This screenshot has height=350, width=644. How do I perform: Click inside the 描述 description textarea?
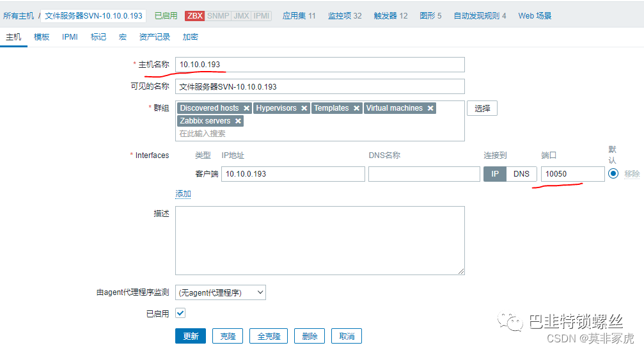320,241
